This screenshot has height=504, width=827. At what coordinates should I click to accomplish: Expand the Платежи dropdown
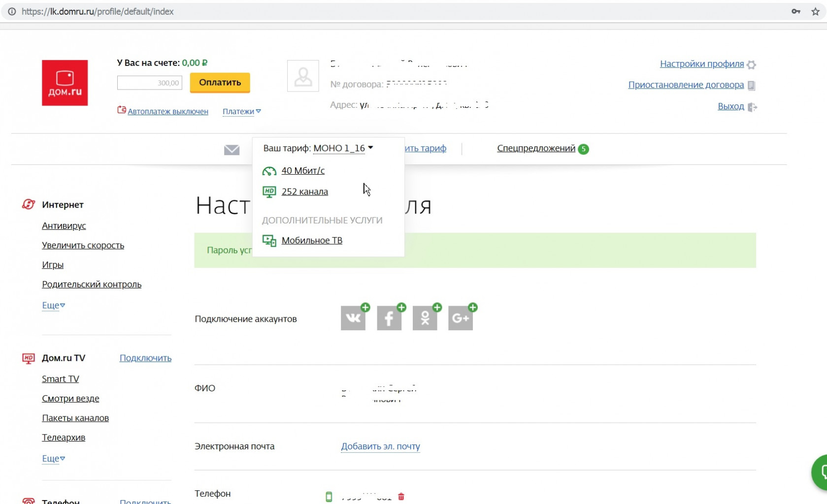(241, 111)
